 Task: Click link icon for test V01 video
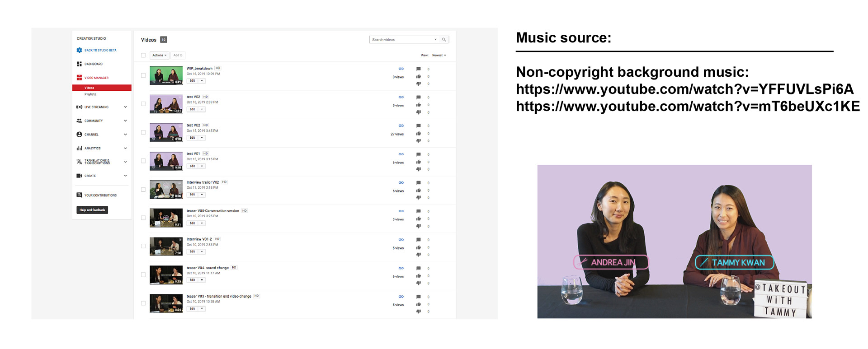tap(401, 154)
